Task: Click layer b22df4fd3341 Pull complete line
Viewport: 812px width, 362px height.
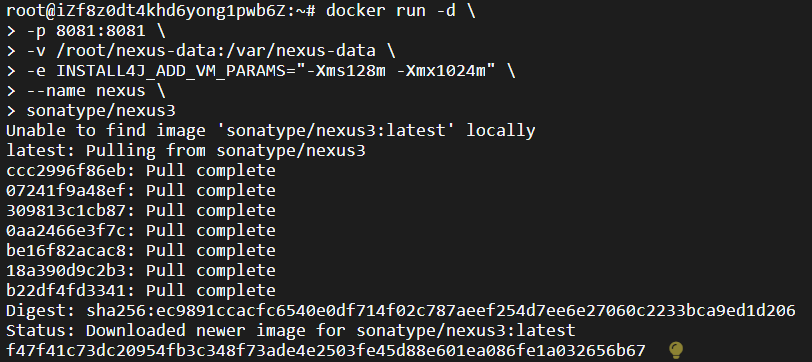Action: tap(141, 290)
